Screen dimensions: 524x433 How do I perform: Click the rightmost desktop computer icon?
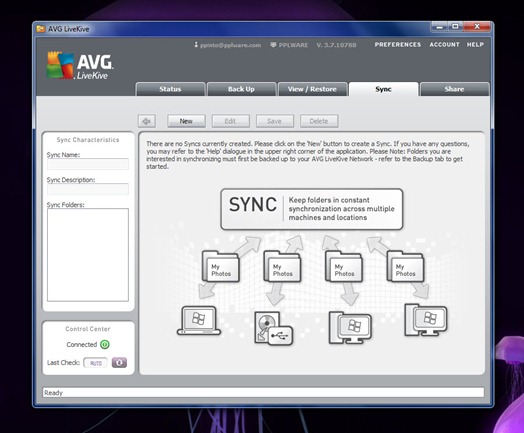coord(425,320)
